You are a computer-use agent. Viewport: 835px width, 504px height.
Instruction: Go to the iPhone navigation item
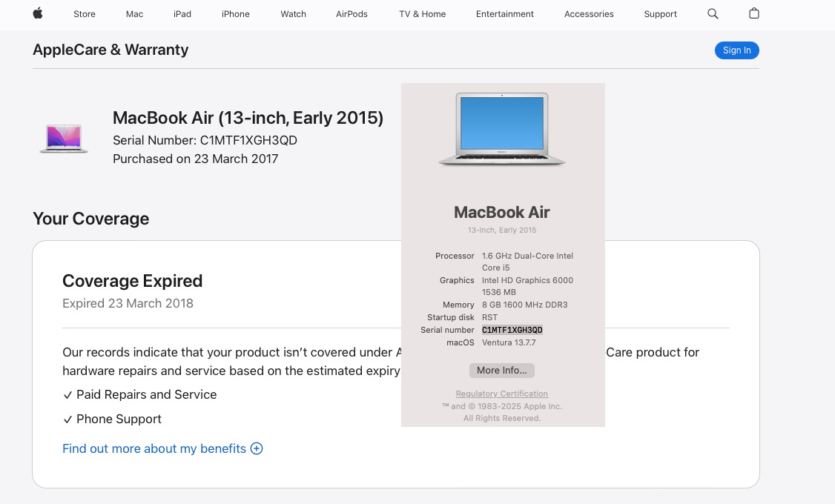click(x=235, y=14)
